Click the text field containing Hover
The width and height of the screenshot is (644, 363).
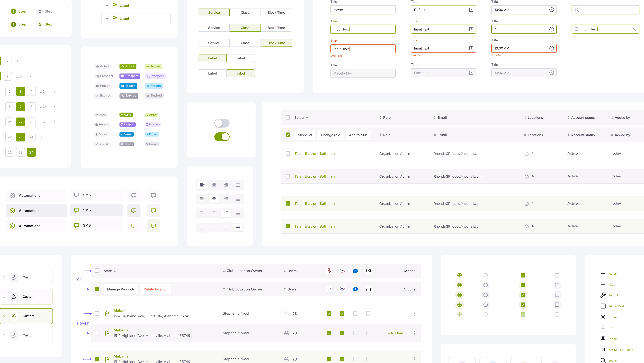363,10
